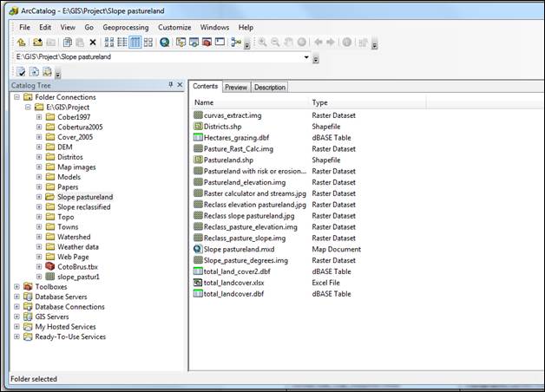Open the location path dropdown arrow
Image resolution: width=545 pixels, height=392 pixels.
pyautogui.click(x=306, y=57)
